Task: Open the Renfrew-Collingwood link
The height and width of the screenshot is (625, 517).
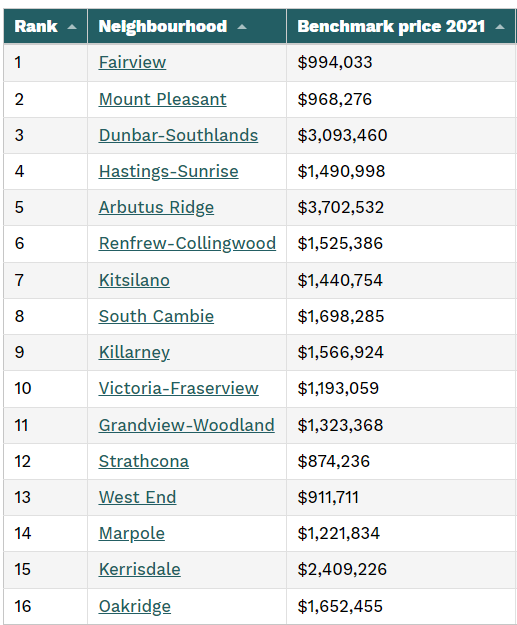Action: pyautogui.click(x=187, y=243)
